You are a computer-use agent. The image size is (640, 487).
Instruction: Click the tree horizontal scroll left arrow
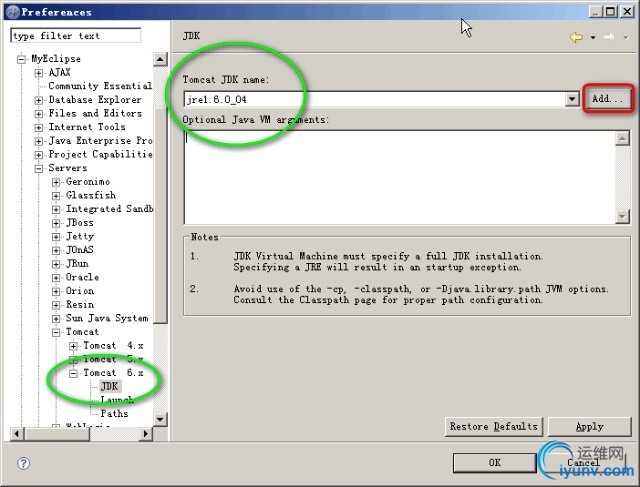pyautogui.click(x=17, y=434)
